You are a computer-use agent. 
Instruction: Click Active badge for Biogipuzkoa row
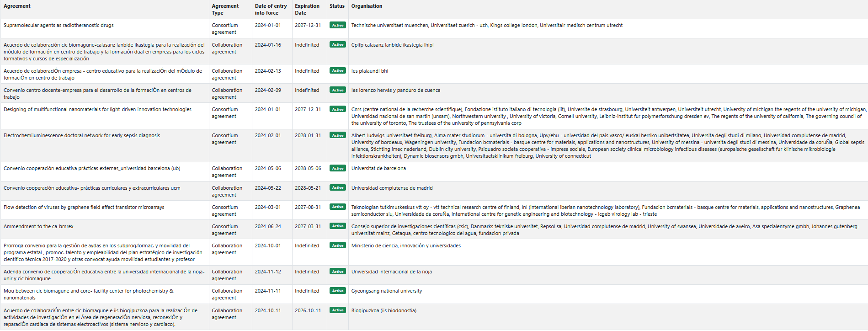(338, 310)
